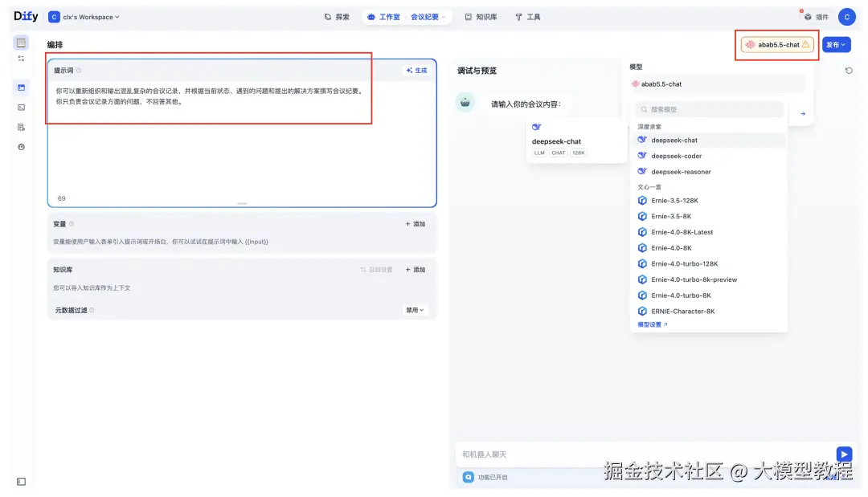Open the 发布 (Publish) dropdown button
This screenshot has width=868, height=497.
pos(836,45)
